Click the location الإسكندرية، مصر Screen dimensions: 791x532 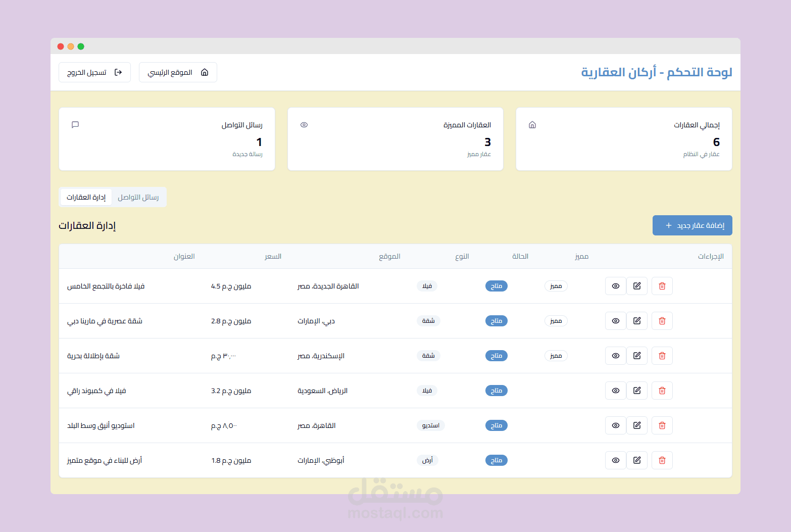tap(321, 356)
